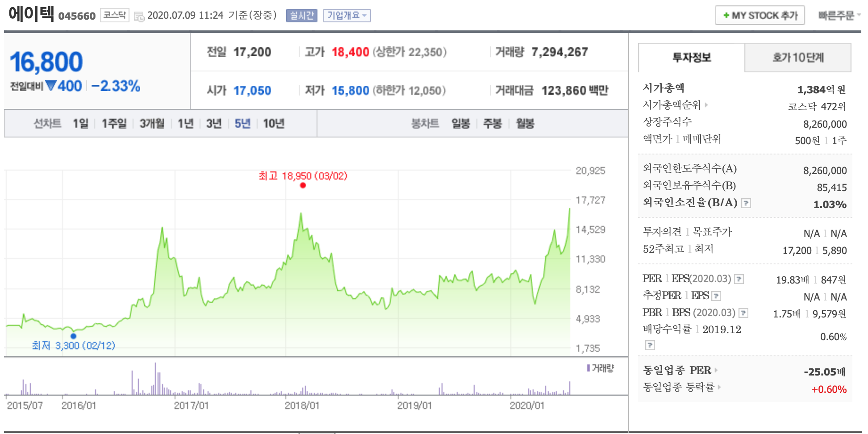Open help icon next to PER EPS(2020.03)

pos(739,280)
